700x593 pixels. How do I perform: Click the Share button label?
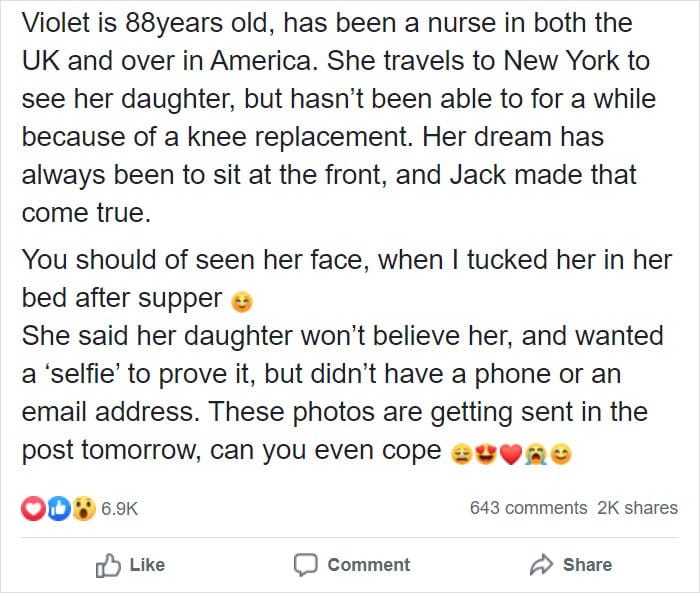click(587, 565)
